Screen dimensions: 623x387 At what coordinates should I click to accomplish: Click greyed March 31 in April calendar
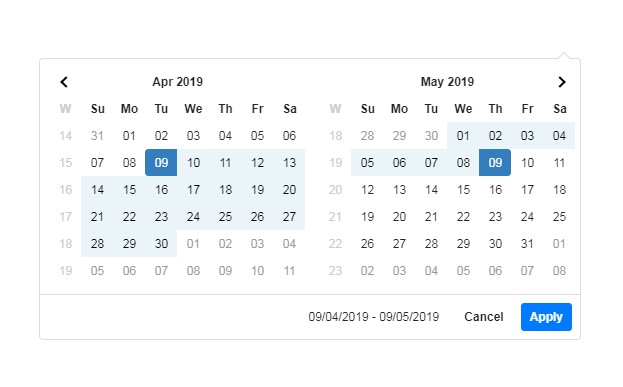click(x=97, y=135)
